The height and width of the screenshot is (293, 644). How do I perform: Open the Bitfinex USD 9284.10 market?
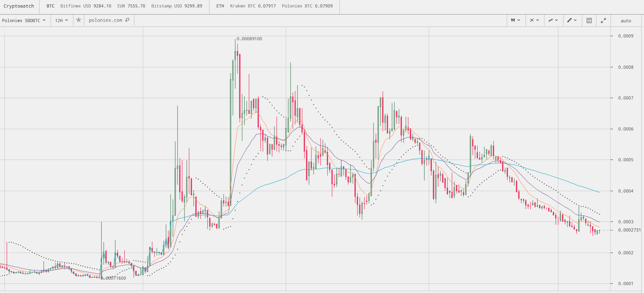pos(86,6)
